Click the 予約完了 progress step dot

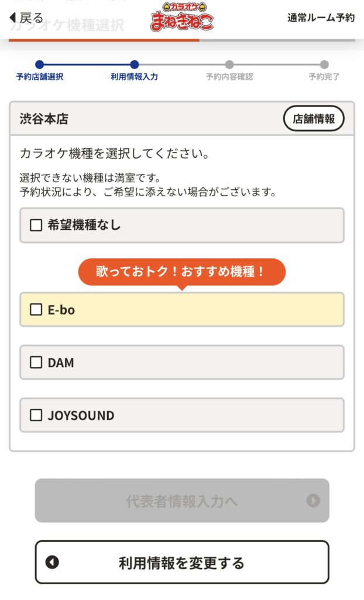(x=324, y=64)
